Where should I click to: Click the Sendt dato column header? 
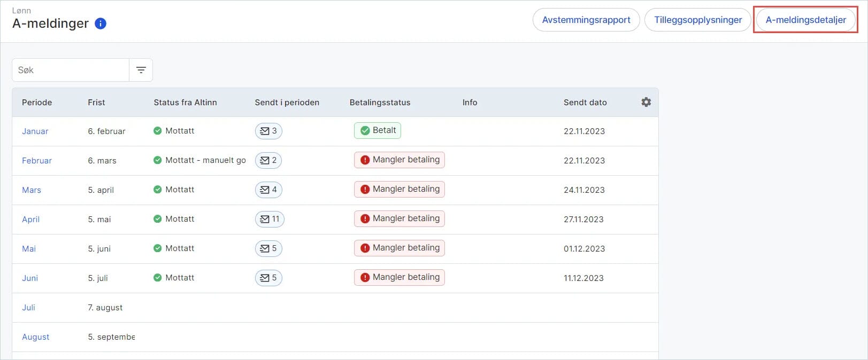(x=585, y=103)
